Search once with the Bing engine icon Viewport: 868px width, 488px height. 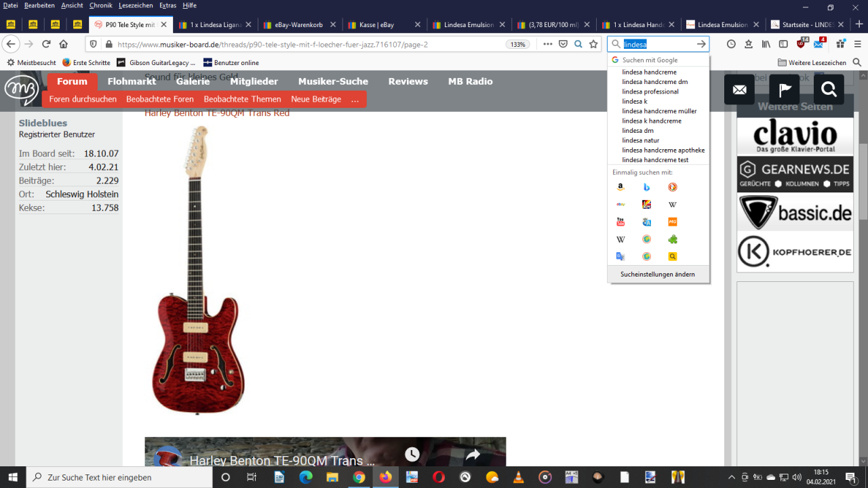pyautogui.click(x=647, y=187)
